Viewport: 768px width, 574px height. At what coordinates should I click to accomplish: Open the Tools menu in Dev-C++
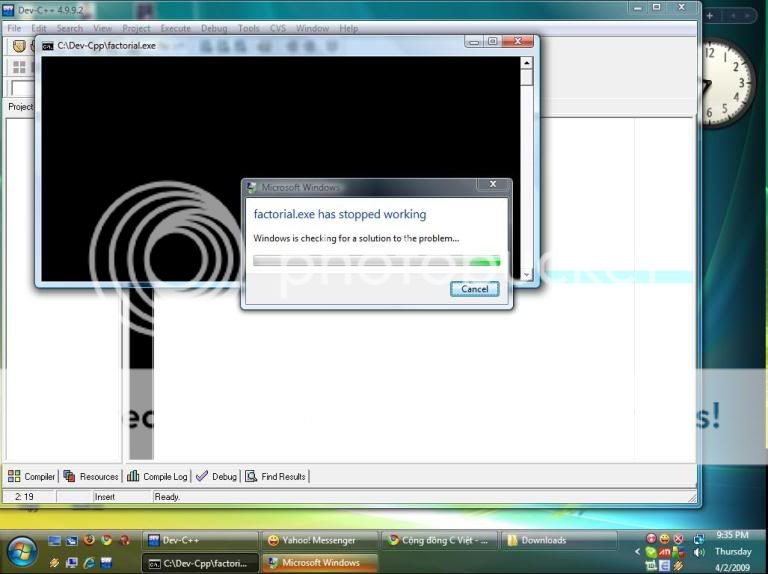click(x=248, y=28)
